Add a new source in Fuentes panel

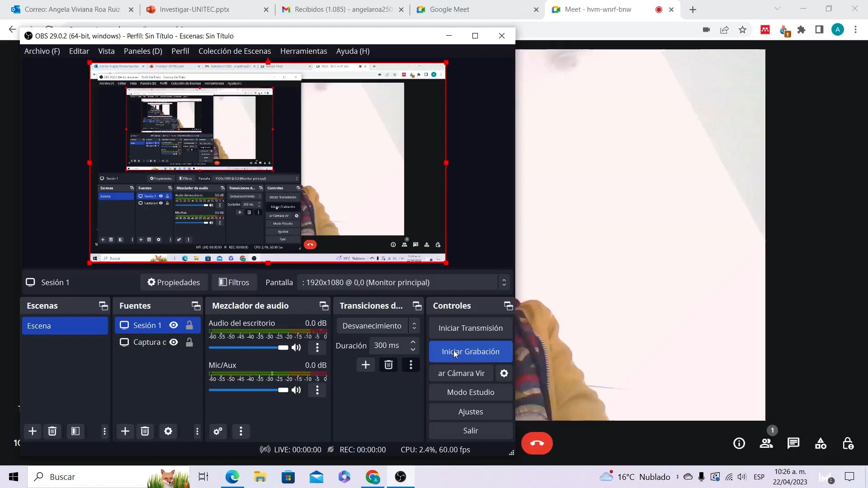[x=125, y=431]
